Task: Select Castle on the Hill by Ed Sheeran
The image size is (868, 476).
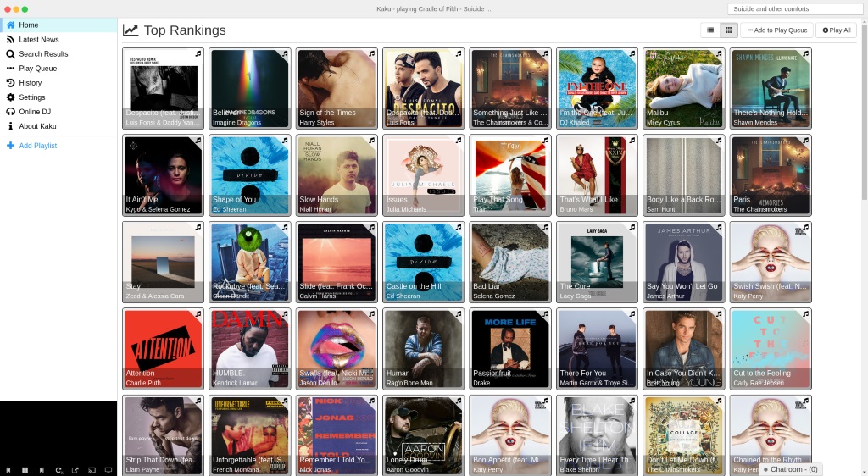Action: tap(424, 262)
